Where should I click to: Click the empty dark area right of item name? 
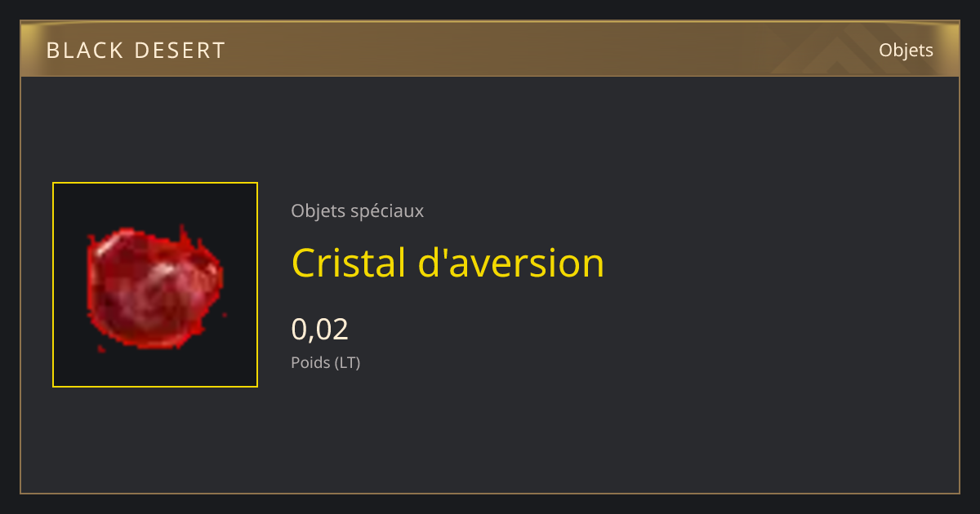coord(776,263)
